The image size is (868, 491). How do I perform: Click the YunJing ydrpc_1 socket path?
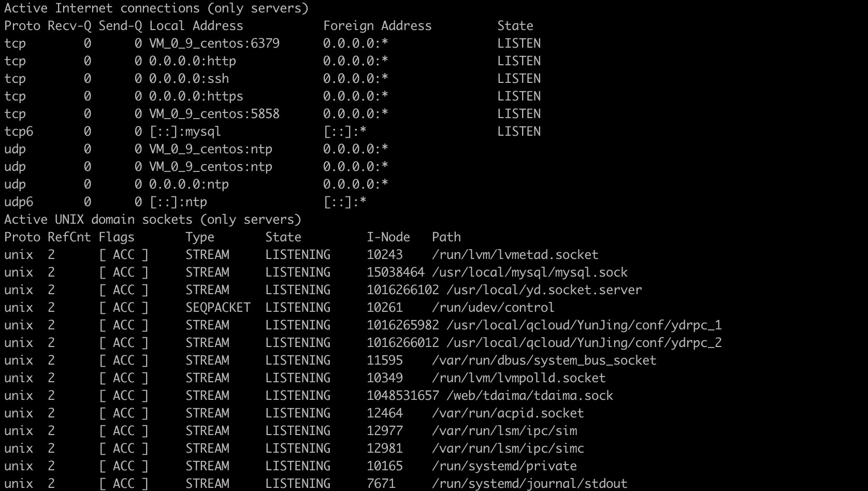[x=584, y=325]
